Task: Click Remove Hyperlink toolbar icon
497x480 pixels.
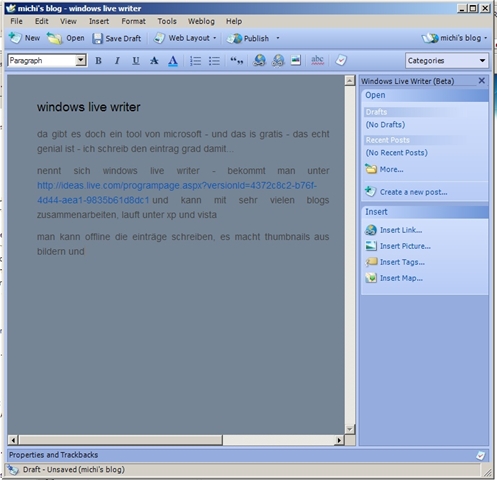Action: click(278, 61)
